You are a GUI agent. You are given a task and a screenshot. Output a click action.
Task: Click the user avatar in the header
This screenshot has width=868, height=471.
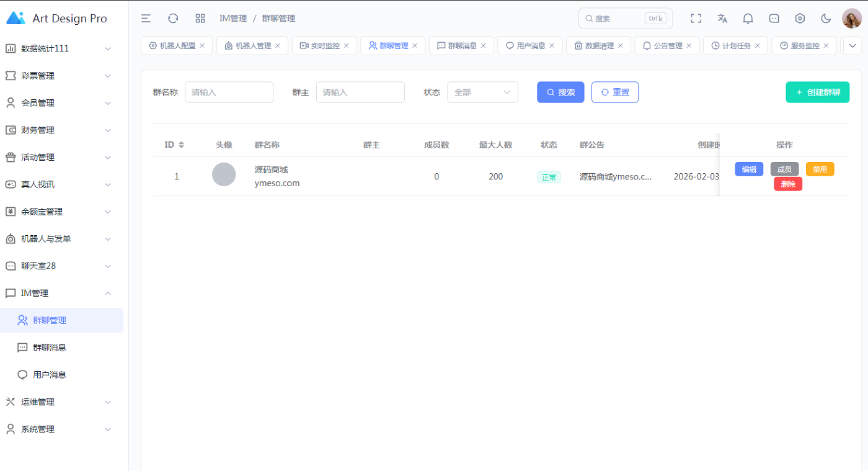(x=851, y=19)
